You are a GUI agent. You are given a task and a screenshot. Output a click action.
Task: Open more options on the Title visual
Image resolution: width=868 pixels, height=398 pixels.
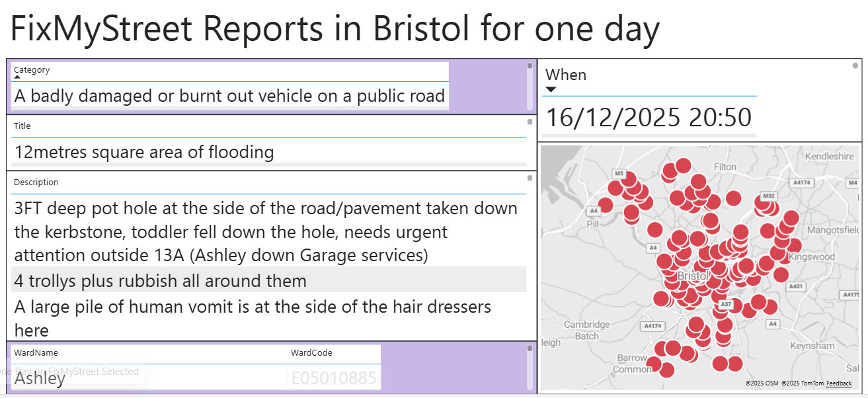pyautogui.click(x=529, y=120)
